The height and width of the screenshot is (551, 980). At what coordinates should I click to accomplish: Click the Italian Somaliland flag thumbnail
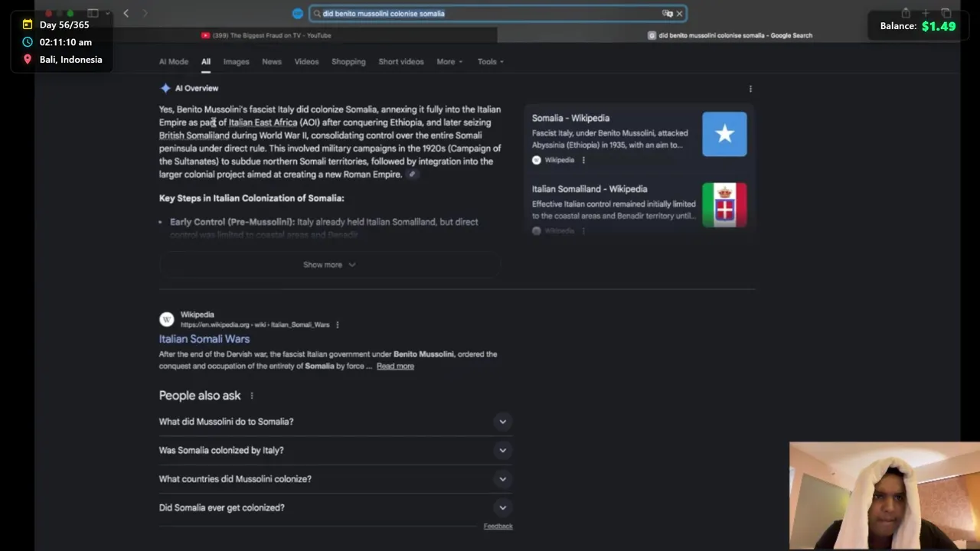(x=724, y=204)
